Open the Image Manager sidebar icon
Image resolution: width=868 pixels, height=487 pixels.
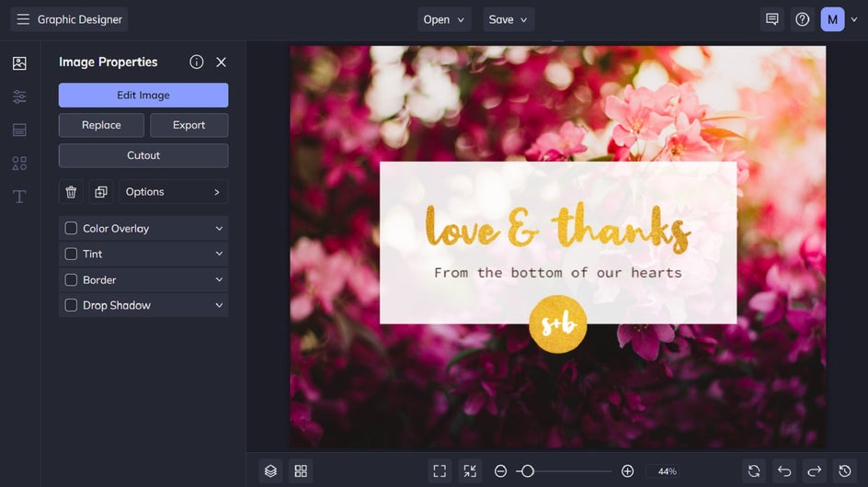[x=19, y=63]
